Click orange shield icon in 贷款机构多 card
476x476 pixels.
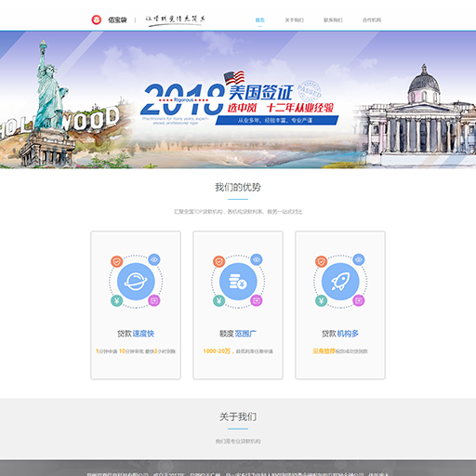(x=322, y=262)
